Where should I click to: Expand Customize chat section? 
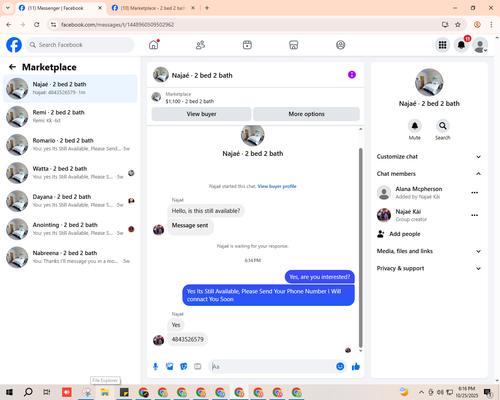point(429,157)
